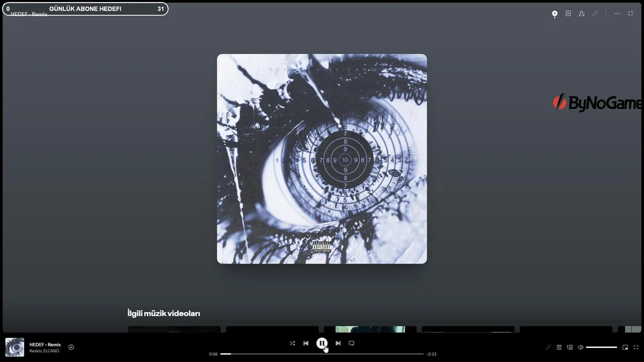
Task: Click the GÜNLÜK ABONE HEDEFI overlay bar
Action: pyautogui.click(x=85, y=9)
